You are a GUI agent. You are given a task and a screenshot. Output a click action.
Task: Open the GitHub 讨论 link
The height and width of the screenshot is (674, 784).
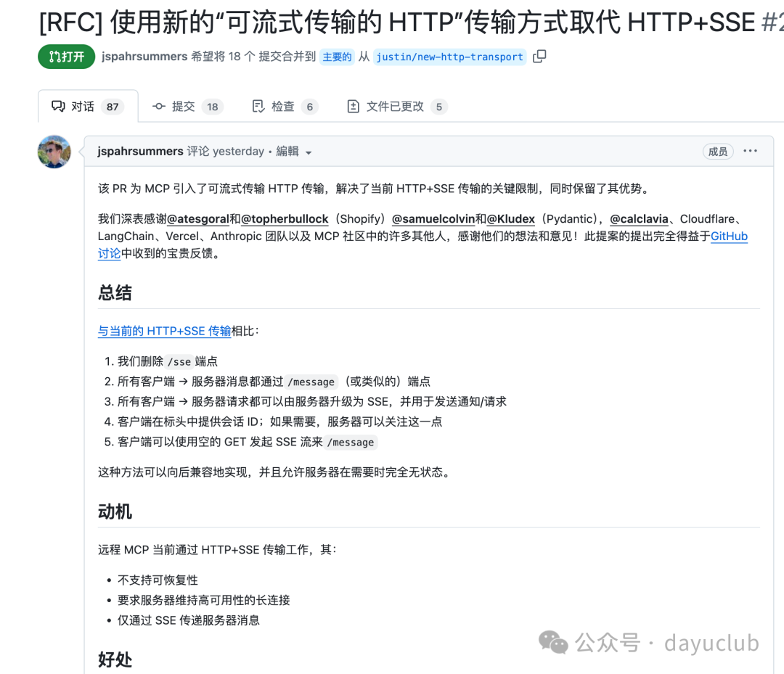[730, 237]
